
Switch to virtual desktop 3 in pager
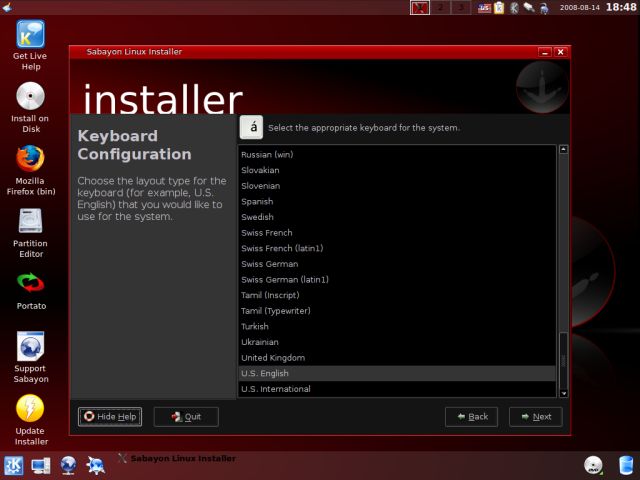(460, 8)
